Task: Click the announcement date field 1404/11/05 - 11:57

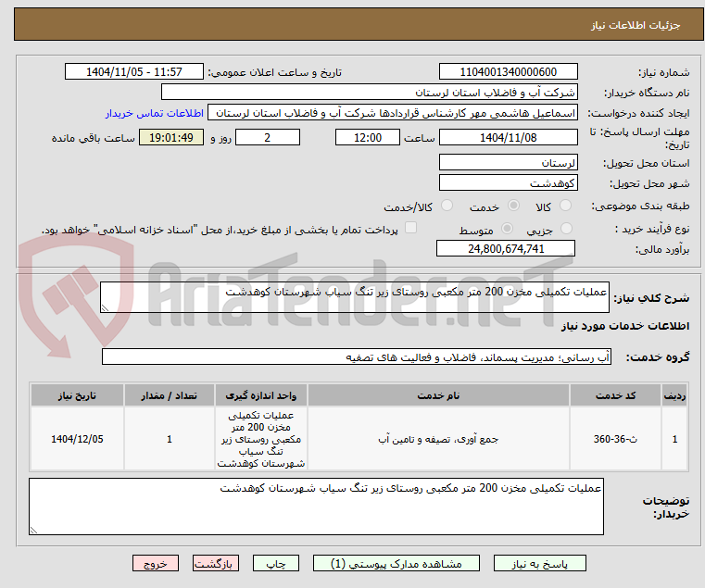Action: coord(134,72)
